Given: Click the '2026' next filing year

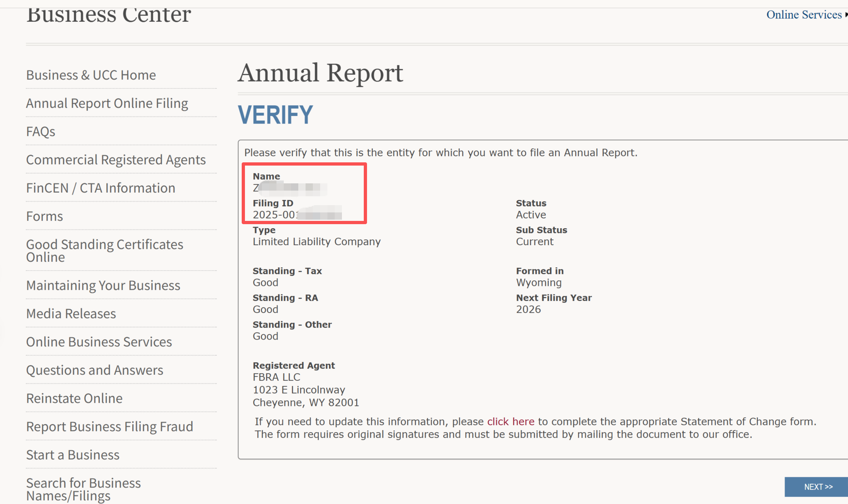Looking at the screenshot, I should click(528, 309).
